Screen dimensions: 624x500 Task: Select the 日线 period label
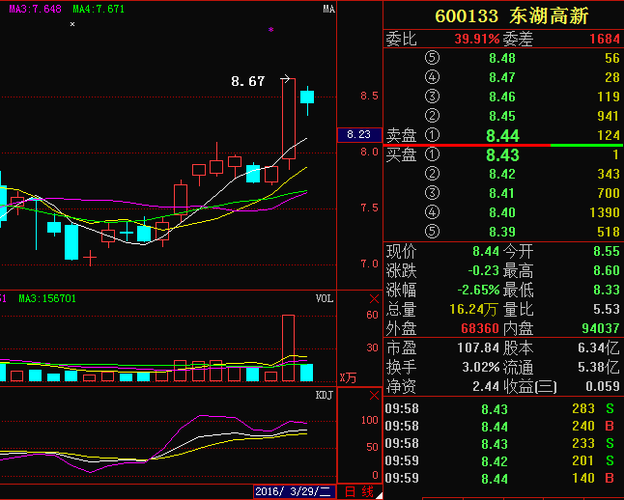[359, 492]
